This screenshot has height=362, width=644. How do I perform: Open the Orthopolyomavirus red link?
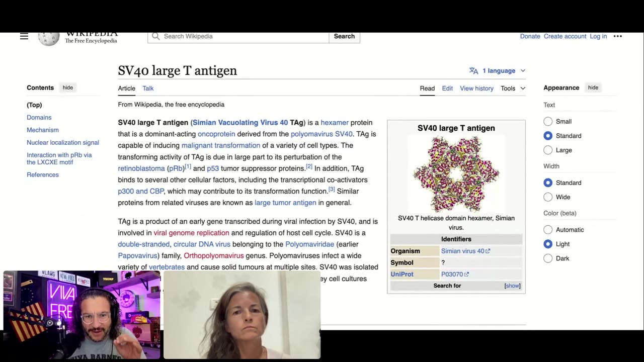(x=213, y=255)
